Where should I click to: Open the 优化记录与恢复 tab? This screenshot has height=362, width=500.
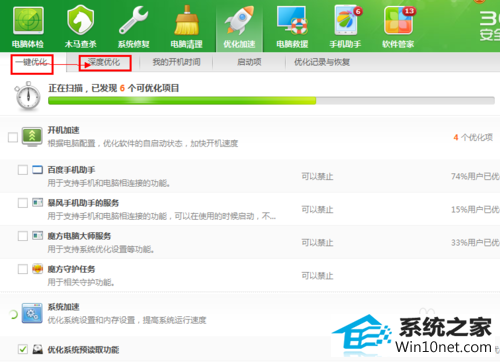(322, 62)
